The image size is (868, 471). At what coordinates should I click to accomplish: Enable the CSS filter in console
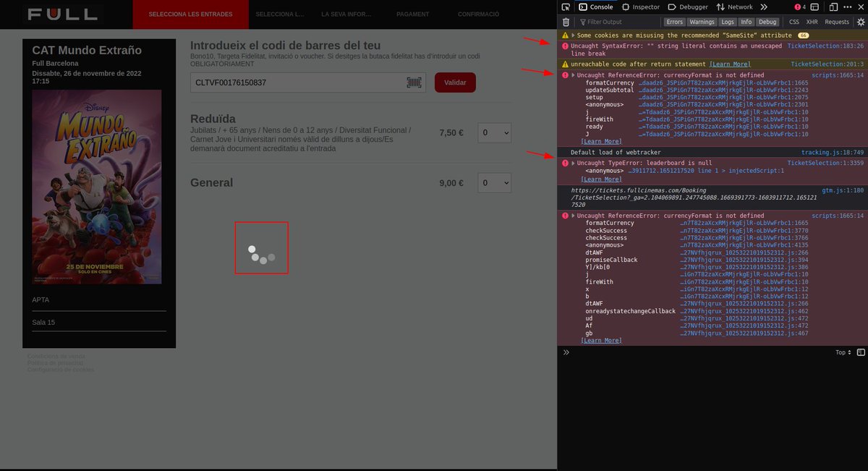tap(793, 22)
